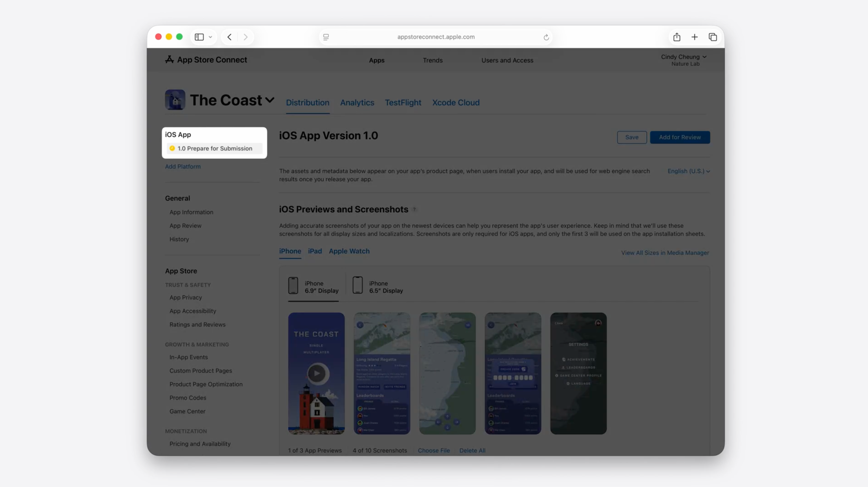The image size is (868, 487).
Task: Click the Safari share icon
Action: pyautogui.click(x=677, y=37)
